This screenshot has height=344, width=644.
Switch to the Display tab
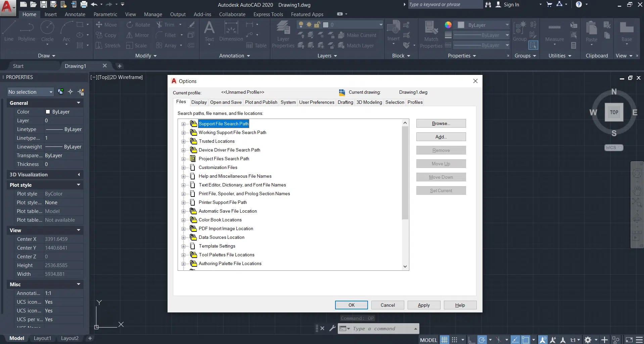(x=199, y=102)
